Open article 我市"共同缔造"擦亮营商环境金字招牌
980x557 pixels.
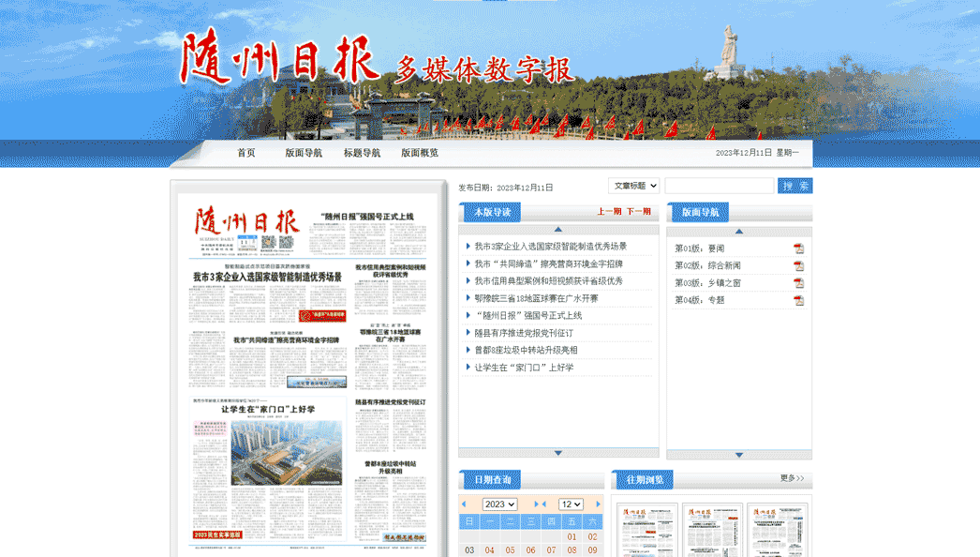[548, 264]
